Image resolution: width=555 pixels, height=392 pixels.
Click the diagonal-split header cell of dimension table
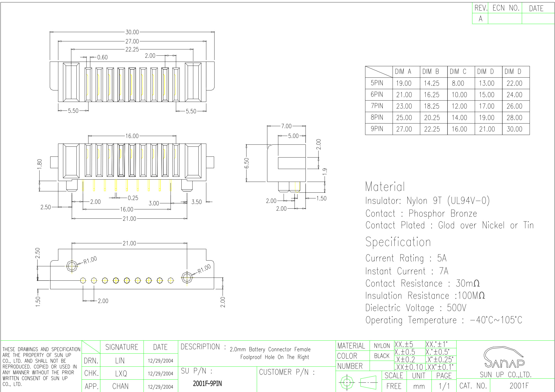tap(379, 72)
